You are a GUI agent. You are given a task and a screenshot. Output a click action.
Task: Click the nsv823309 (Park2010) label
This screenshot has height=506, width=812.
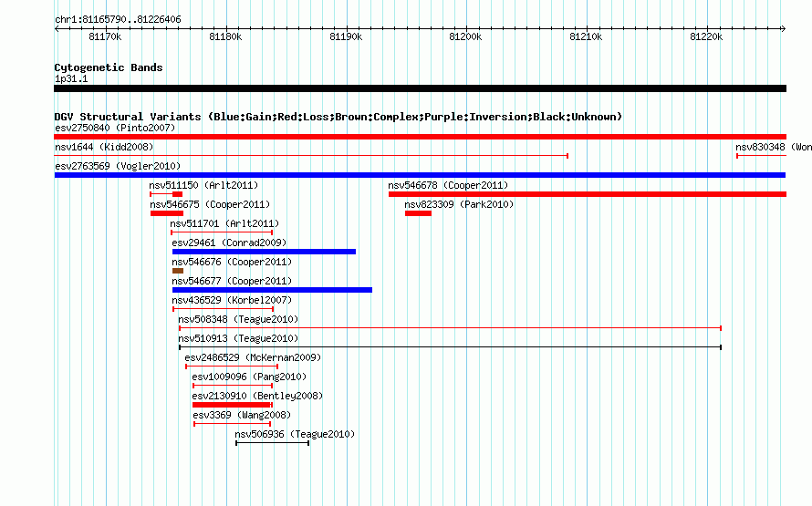[459, 204]
